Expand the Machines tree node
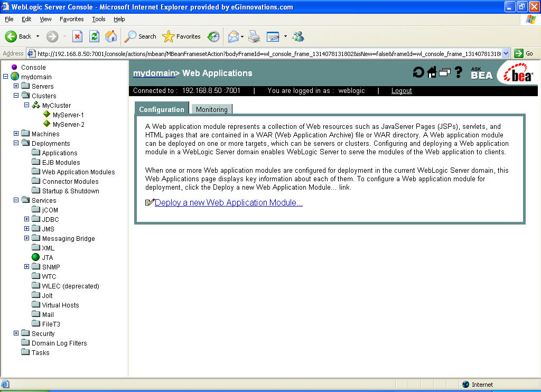 16,133
